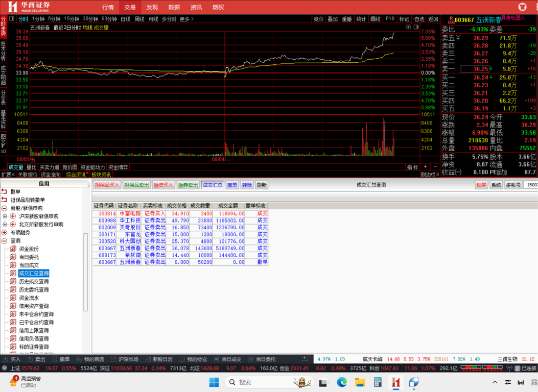Viewport: 538px width, 392px height.
Task: Switch to the 日线 chart period tab
Action: tap(126, 19)
